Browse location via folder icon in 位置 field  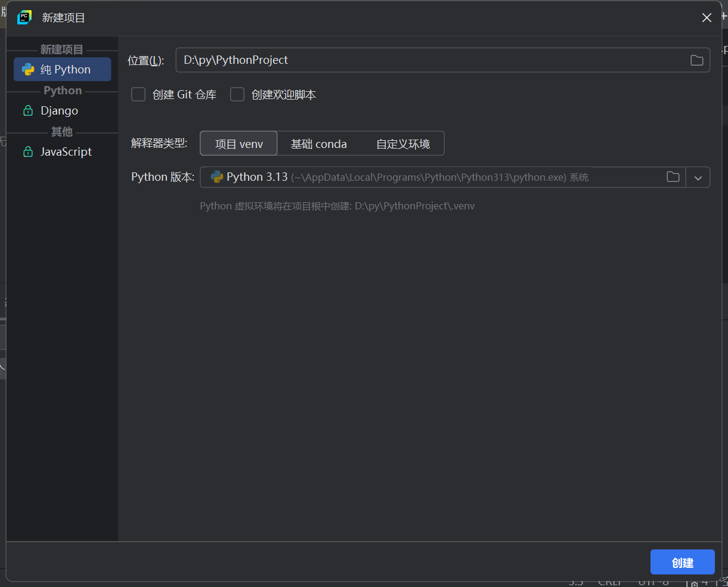point(696,60)
